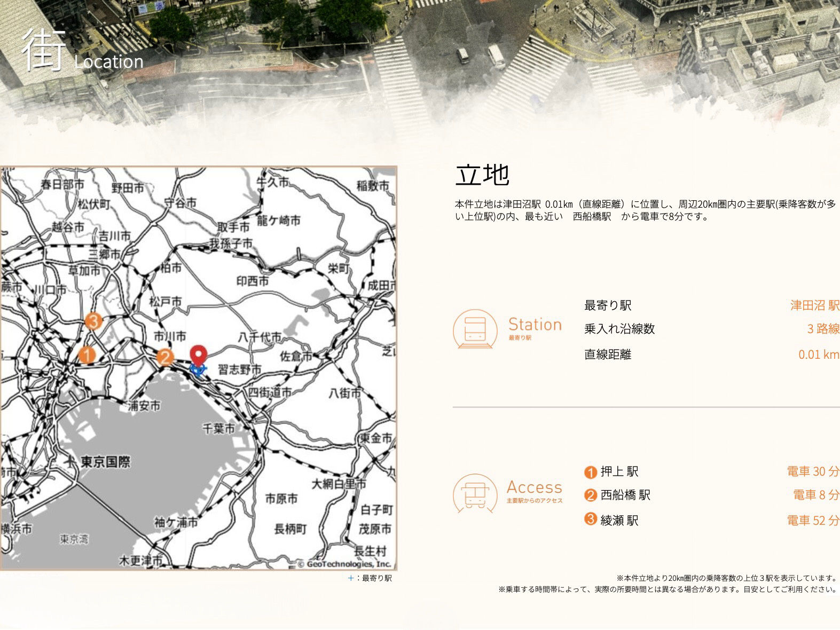
Task: Click the 街 Location page title
Action: coord(83,52)
